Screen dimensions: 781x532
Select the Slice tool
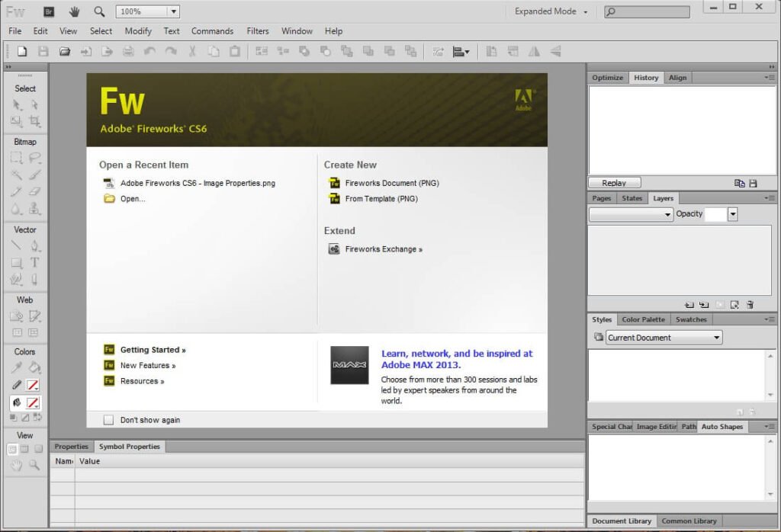tap(34, 316)
